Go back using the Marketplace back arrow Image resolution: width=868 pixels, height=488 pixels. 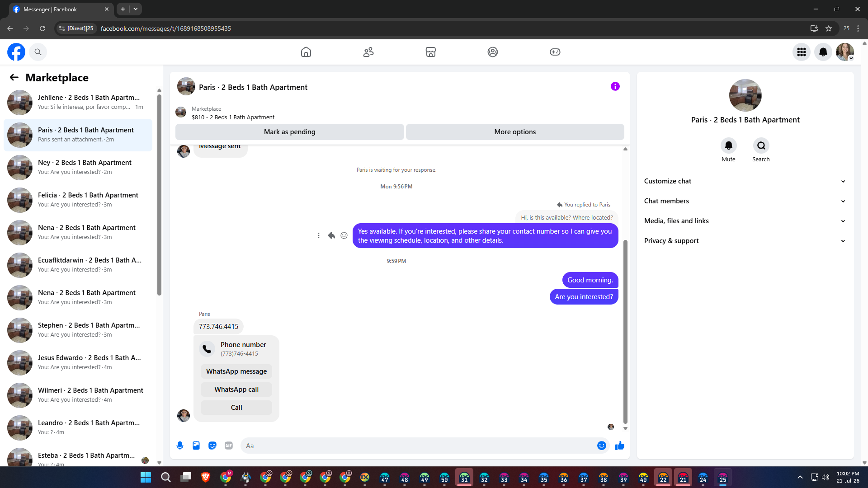(x=14, y=77)
